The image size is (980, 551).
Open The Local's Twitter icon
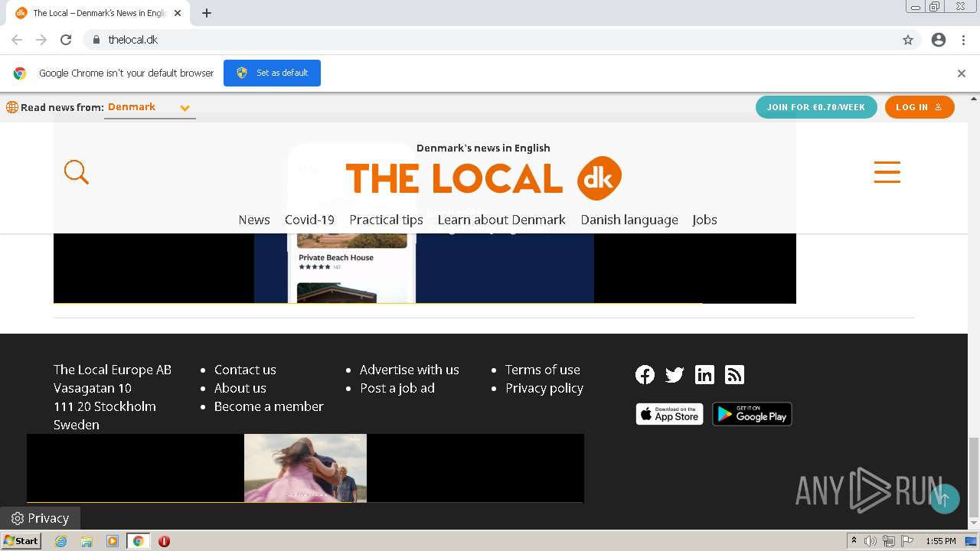point(675,374)
